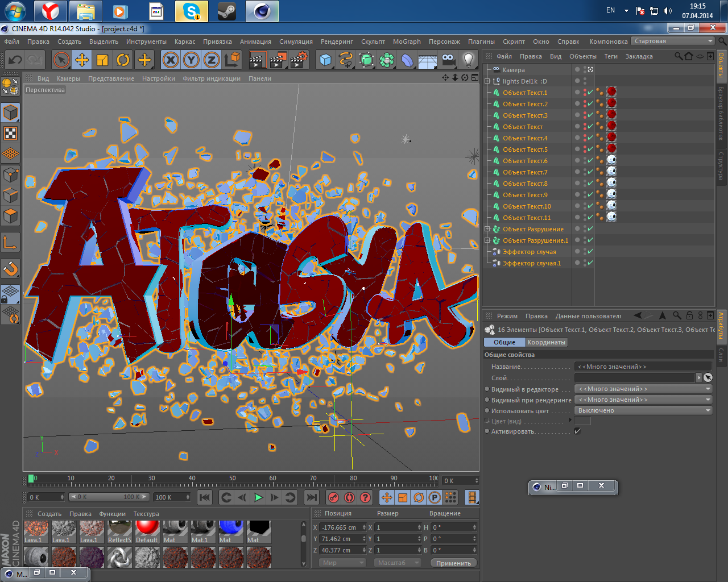Screen dimensions: 728x582
Task: Open viewport Камеры menu
Action: (68, 78)
